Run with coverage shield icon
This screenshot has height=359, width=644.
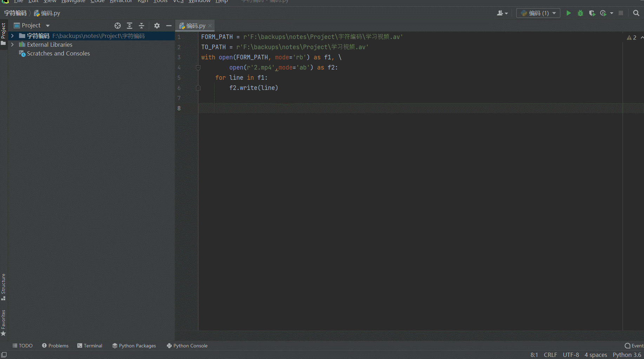click(x=592, y=13)
